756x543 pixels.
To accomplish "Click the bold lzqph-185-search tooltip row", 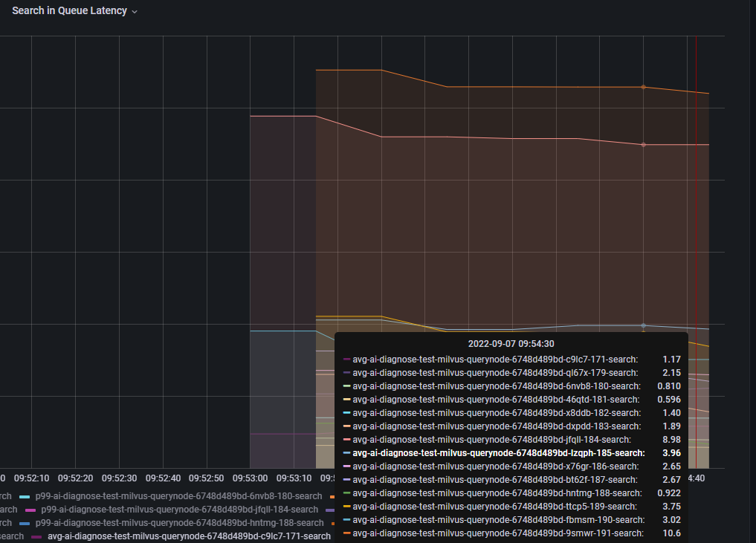I will click(x=498, y=452).
